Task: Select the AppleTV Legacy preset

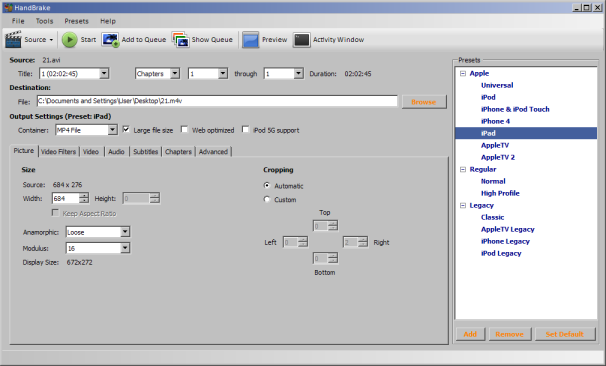Action: (507, 229)
